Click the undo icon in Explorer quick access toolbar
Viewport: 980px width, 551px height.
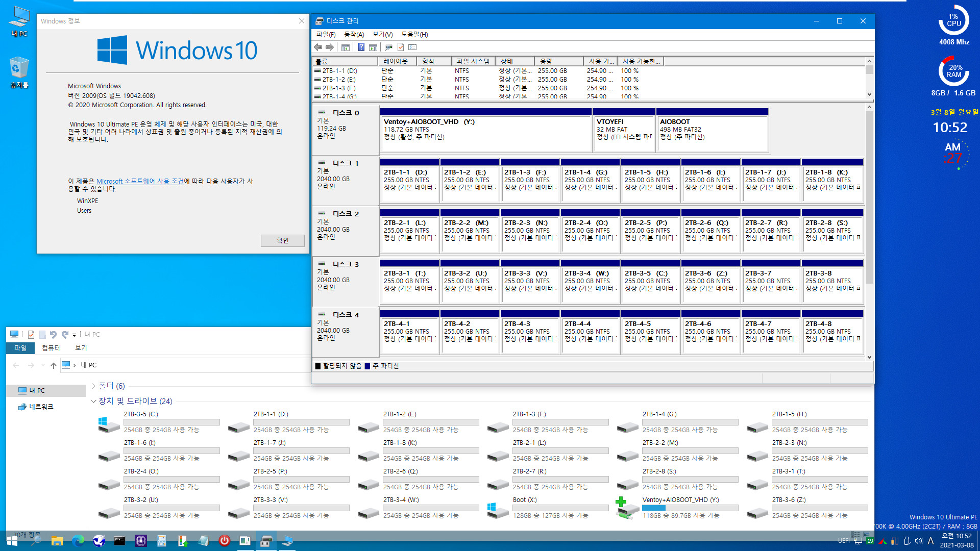coord(53,335)
